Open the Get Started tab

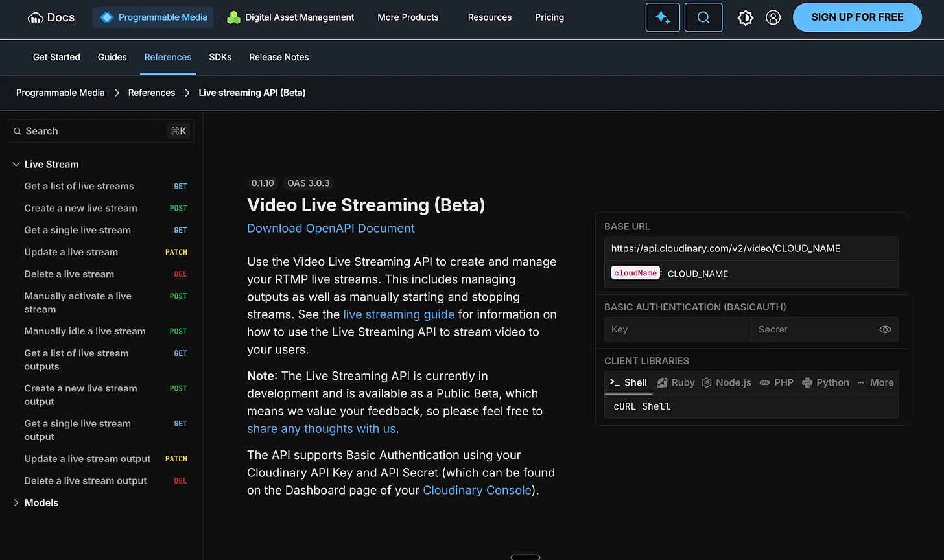[x=56, y=57]
